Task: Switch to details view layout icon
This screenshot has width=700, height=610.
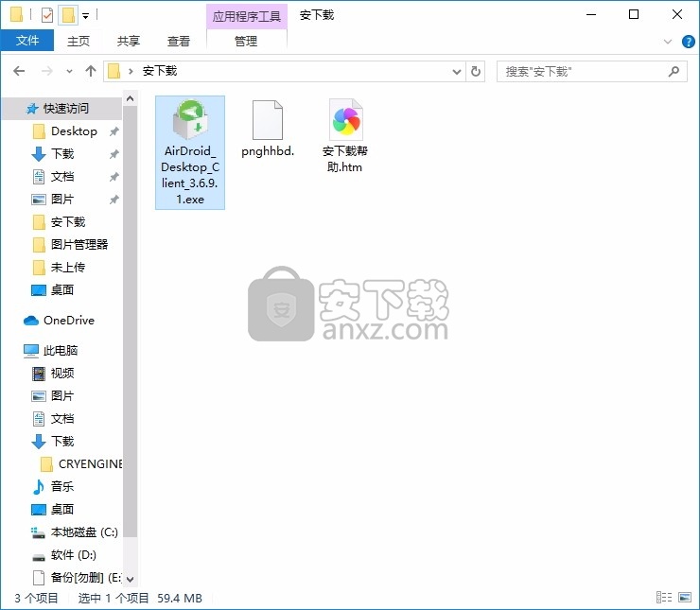Action: 662,598
